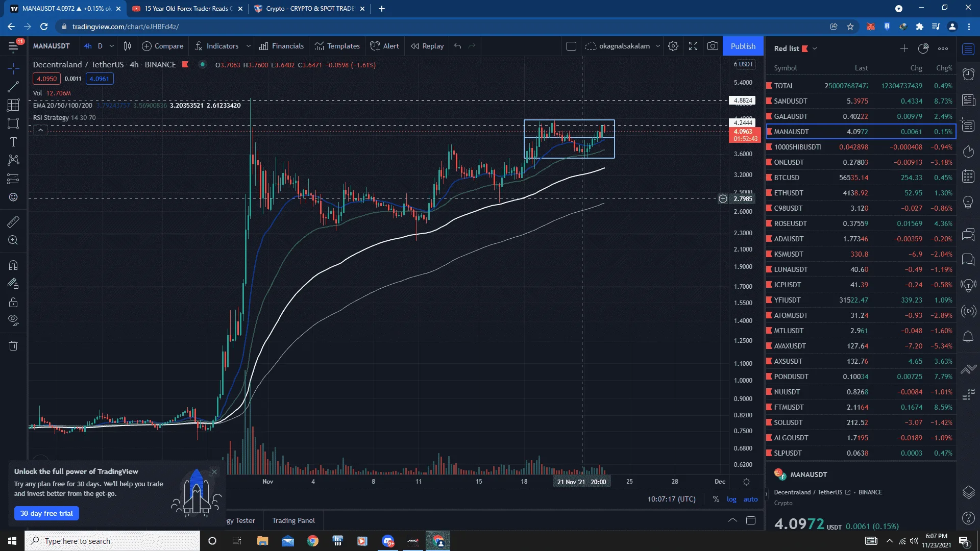The image size is (980, 551).
Task: Take a chart snapshot with camera
Action: coord(713,46)
